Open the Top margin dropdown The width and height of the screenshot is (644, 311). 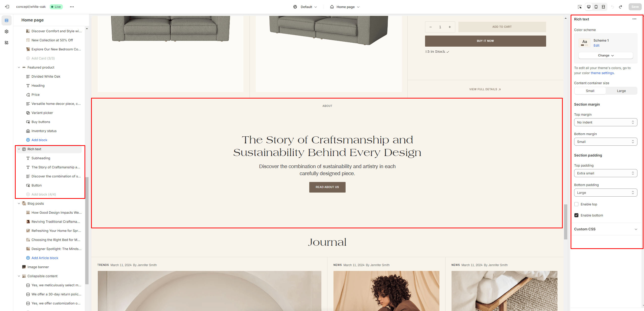pos(605,122)
